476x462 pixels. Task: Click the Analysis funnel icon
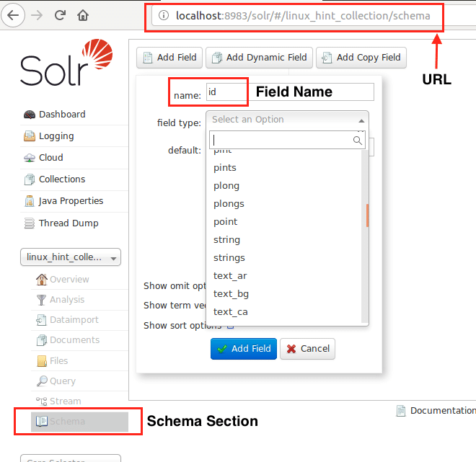click(x=41, y=300)
